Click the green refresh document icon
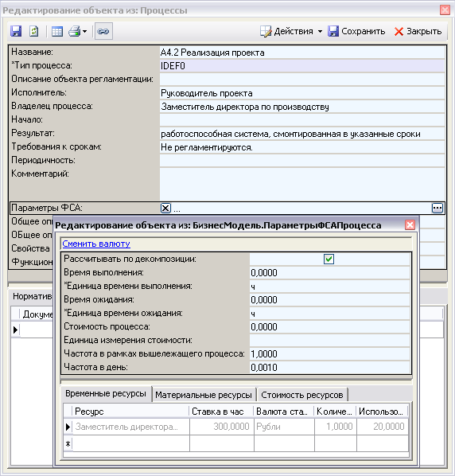 coord(33,31)
